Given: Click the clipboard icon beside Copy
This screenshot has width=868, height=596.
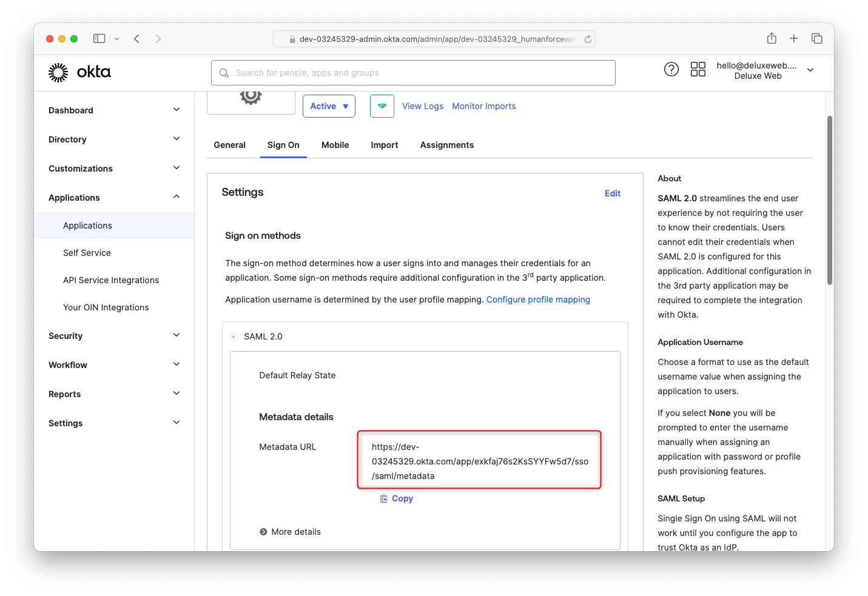Looking at the screenshot, I should pos(384,498).
